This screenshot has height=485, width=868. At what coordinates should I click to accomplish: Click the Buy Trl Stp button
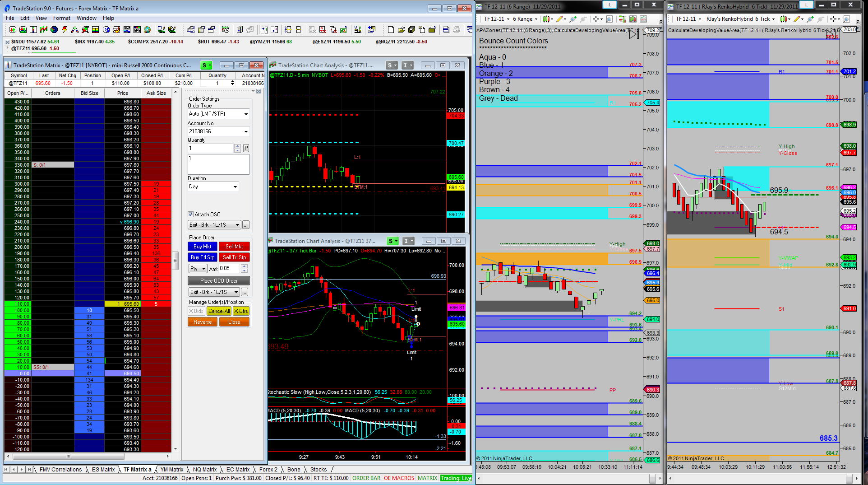pos(202,257)
